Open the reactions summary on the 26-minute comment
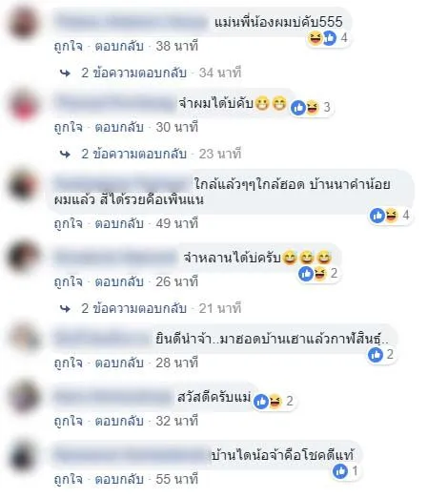Screen dimensions: 448x498 (313, 274)
